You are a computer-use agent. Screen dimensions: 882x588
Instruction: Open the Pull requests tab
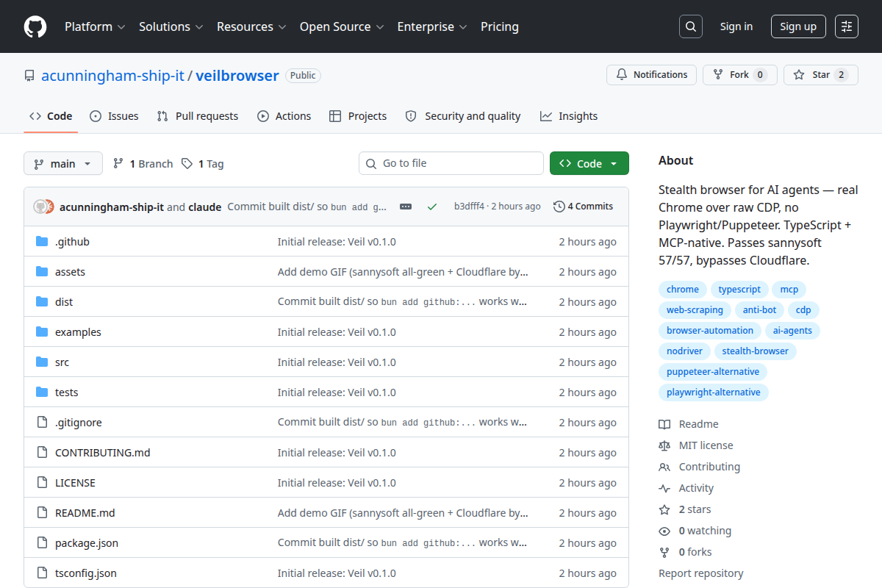[x=198, y=116]
